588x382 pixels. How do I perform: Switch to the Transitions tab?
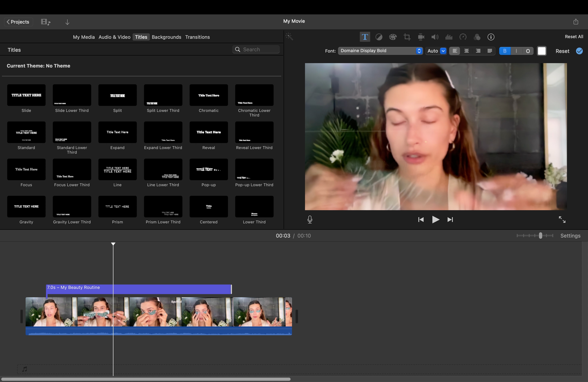click(197, 37)
